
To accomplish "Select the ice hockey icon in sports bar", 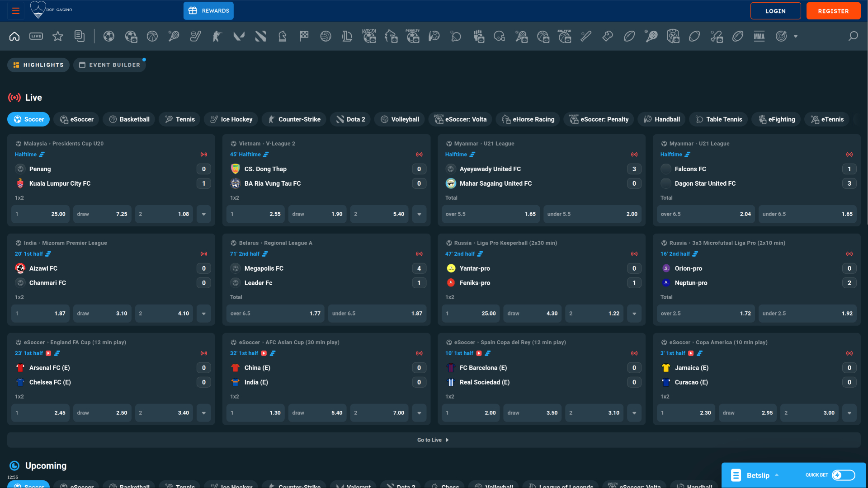I will 195,36.
